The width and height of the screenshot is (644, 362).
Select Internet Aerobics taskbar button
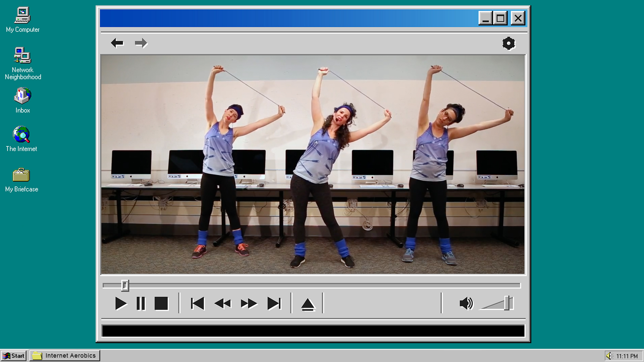point(64,356)
